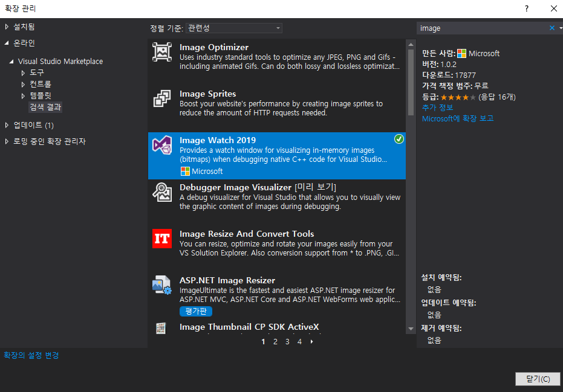Click the results scrollbar down arrow
Image resolution: width=563 pixels, height=392 pixels.
pyautogui.click(x=411, y=329)
